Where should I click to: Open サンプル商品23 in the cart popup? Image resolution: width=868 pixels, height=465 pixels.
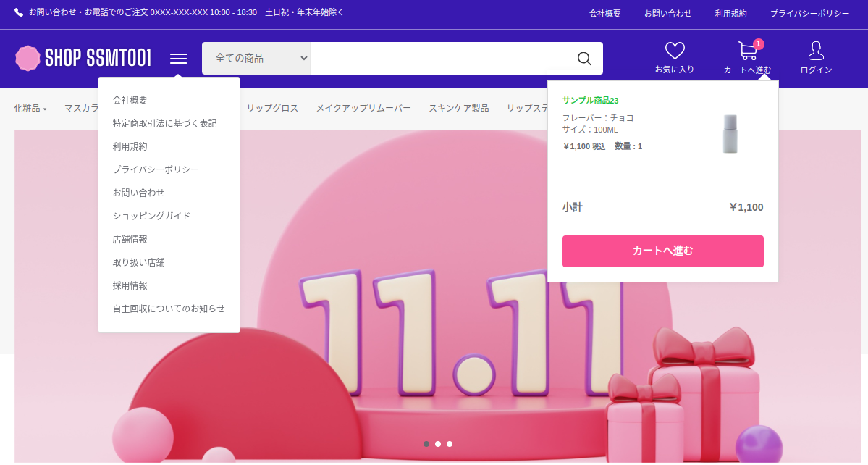(590, 100)
